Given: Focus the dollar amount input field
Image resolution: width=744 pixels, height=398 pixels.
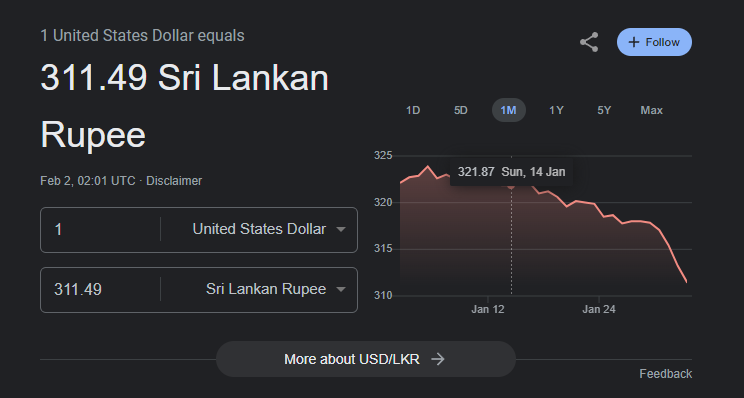Looking at the screenshot, I should (x=101, y=230).
